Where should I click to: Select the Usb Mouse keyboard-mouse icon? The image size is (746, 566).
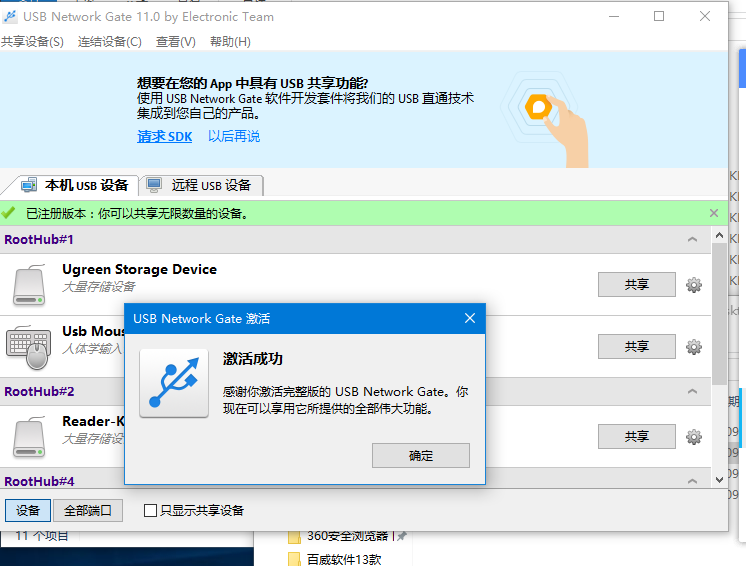[29, 347]
